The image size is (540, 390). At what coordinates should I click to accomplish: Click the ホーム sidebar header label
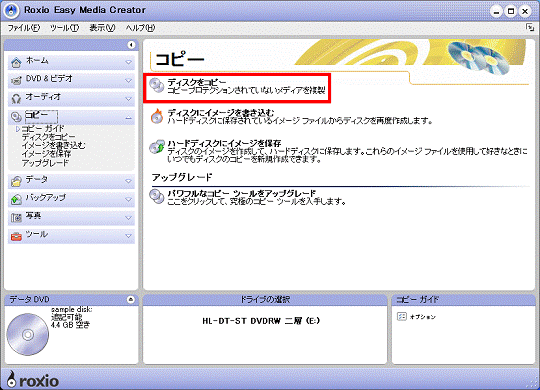point(37,61)
